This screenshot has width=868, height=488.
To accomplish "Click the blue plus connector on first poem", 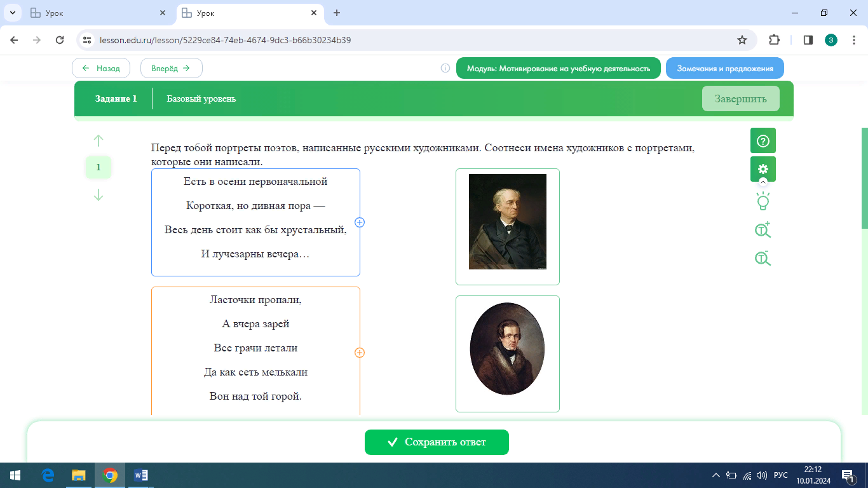I will [x=360, y=222].
